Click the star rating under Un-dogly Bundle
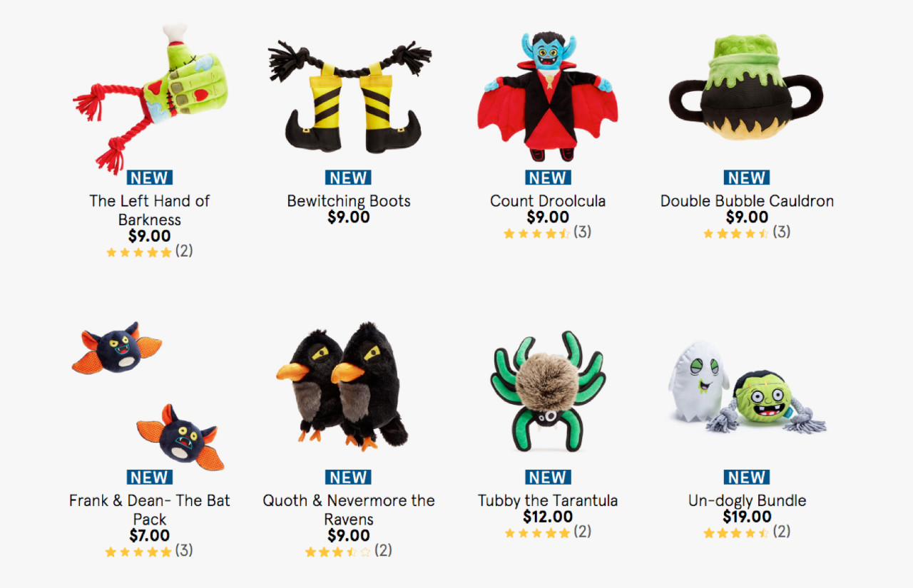The width and height of the screenshot is (913, 588). pyautogui.click(x=747, y=532)
